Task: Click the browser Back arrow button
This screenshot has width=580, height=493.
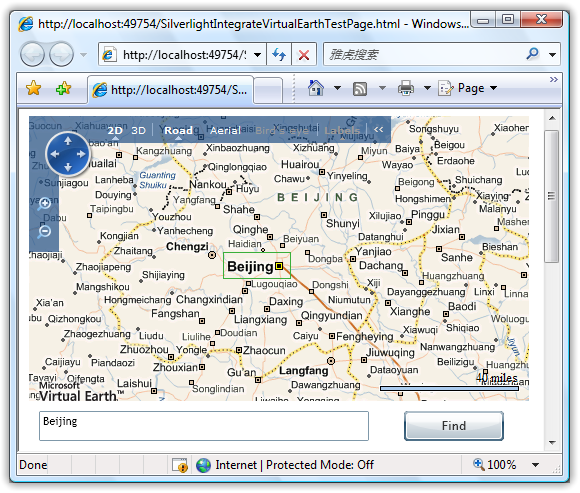Action: tap(32, 55)
